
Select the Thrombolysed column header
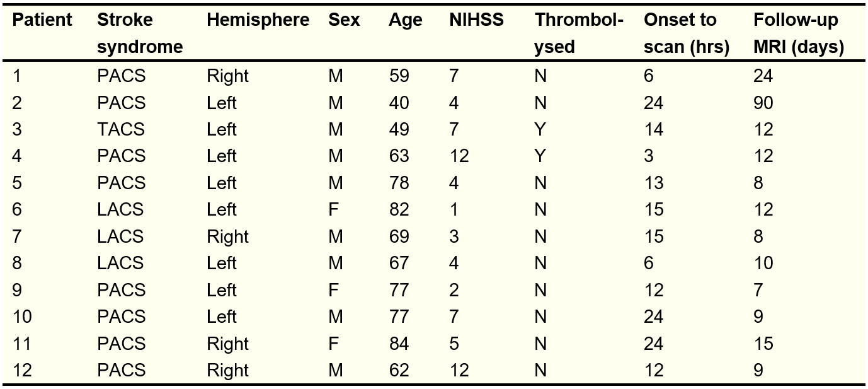pos(579,33)
